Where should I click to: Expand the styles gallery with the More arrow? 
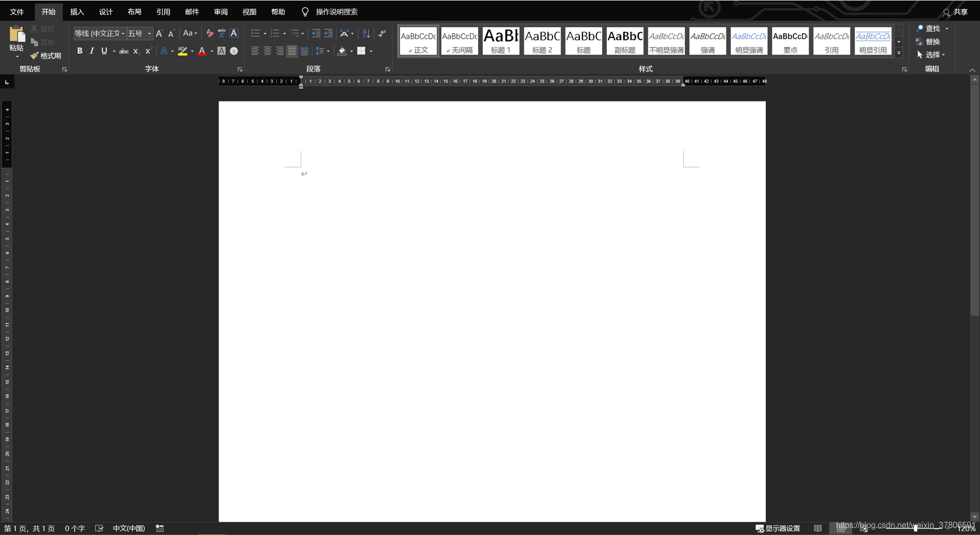coord(899,52)
